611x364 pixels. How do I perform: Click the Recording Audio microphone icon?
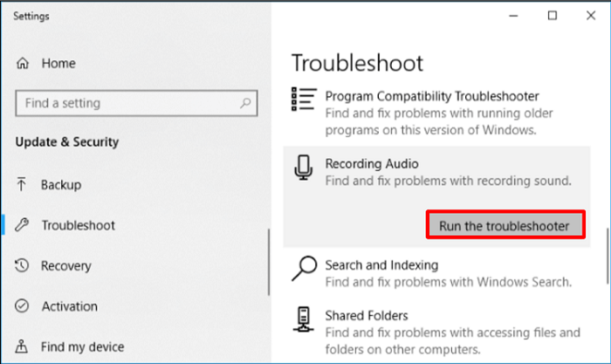[x=303, y=168]
